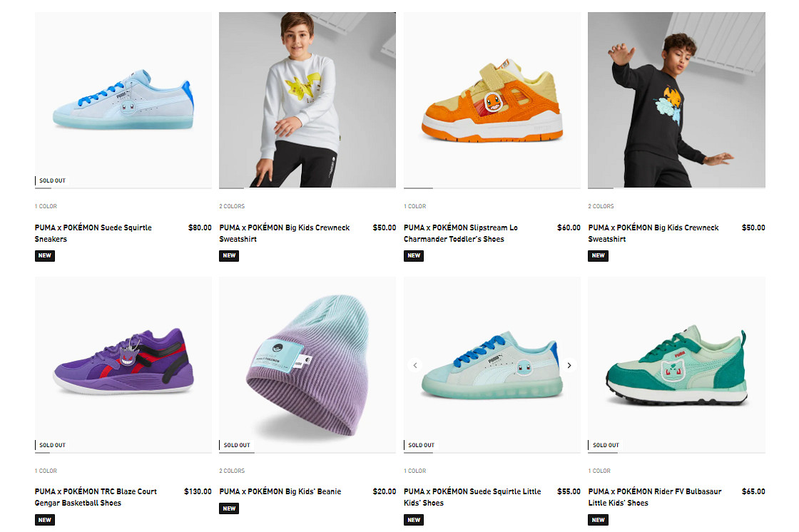This screenshot has width=799, height=532.
Task: Open the Big Kids' Beanie product image
Action: [307, 364]
